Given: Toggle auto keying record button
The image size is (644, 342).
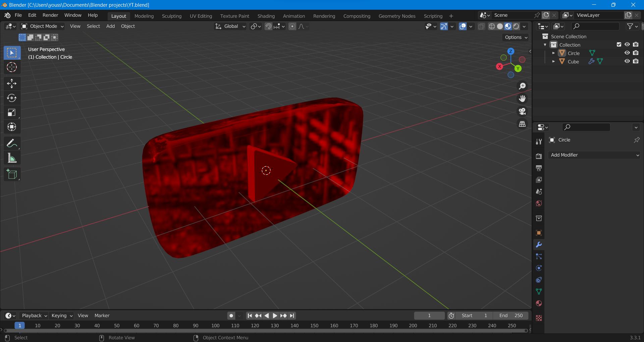Looking at the screenshot, I should [x=231, y=316].
